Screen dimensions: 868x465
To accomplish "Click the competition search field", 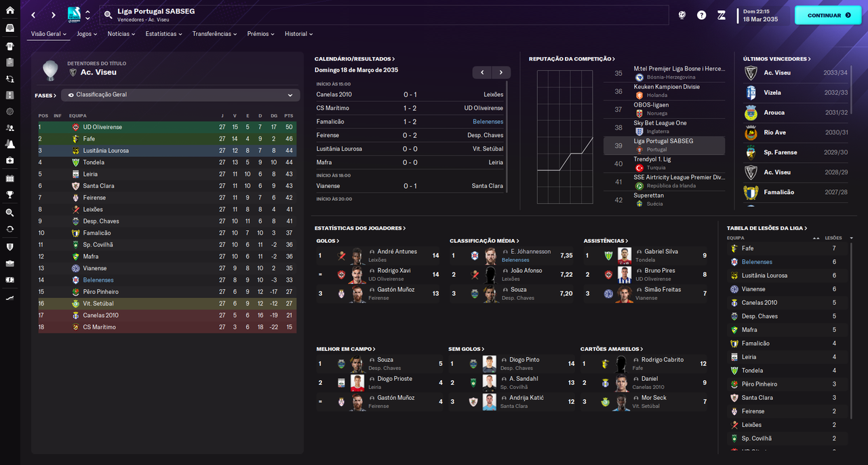I will click(x=383, y=15).
